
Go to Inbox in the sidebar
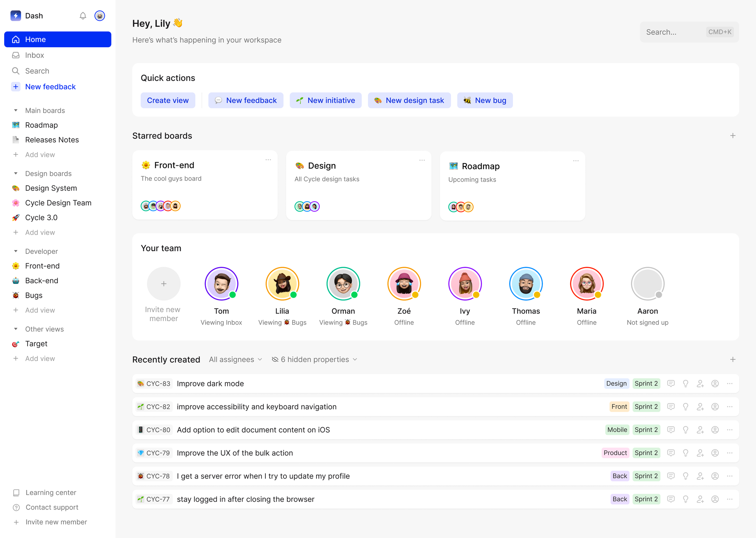(34, 55)
